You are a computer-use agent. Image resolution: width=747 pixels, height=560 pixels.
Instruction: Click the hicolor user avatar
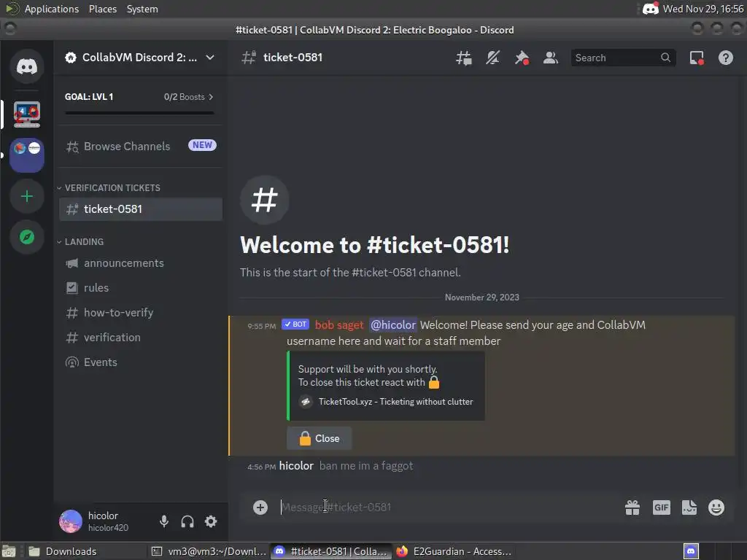71,521
